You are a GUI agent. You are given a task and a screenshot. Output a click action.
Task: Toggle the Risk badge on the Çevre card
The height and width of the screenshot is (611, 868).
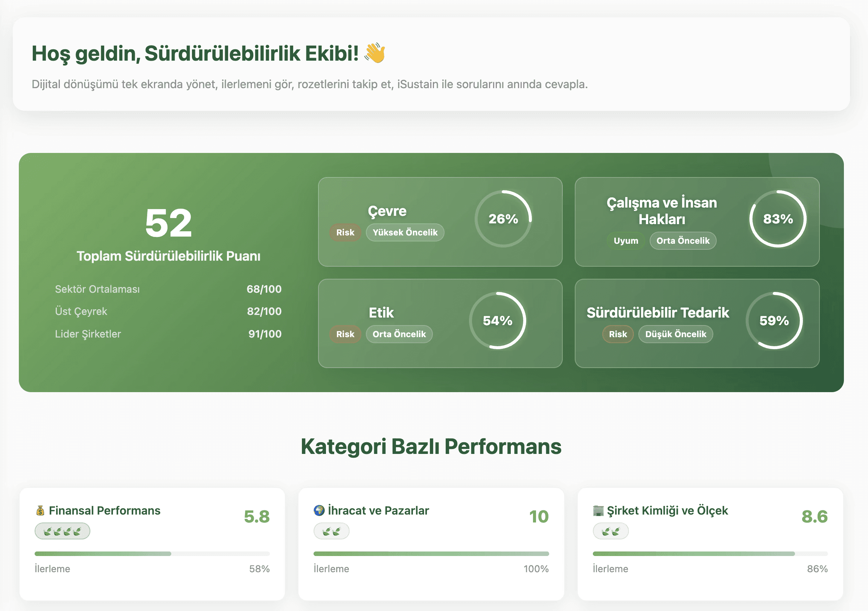[344, 232]
